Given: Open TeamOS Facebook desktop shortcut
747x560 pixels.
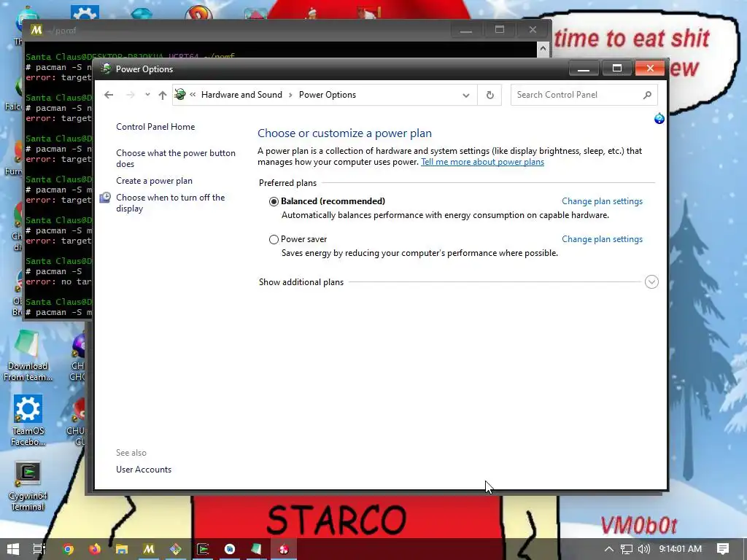Looking at the screenshot, I should pos(28,421).
